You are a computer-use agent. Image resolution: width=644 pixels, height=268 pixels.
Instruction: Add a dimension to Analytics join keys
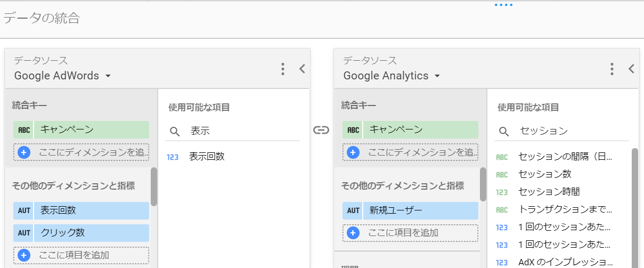410,152
